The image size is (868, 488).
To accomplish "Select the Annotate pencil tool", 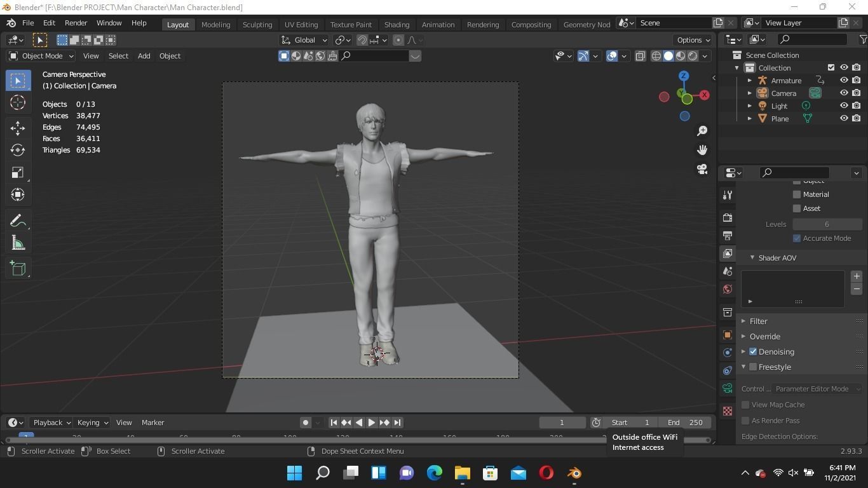I will coord(18,220).
